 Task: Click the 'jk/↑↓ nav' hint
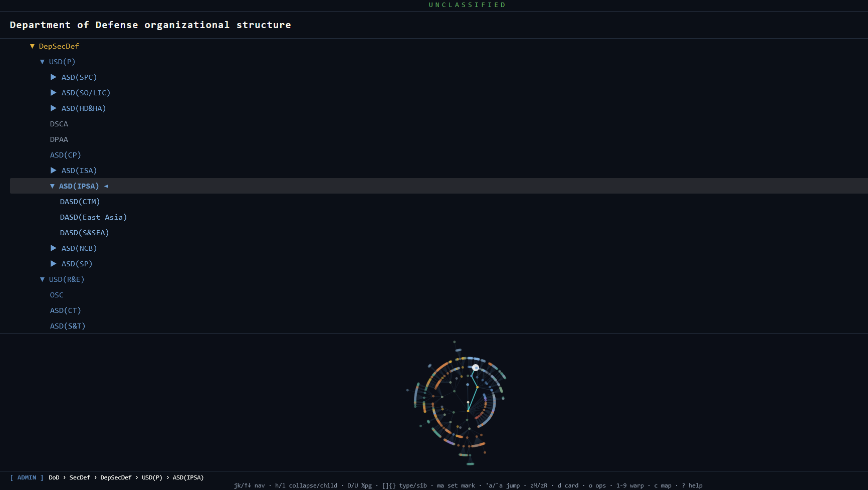coord(249,485)
